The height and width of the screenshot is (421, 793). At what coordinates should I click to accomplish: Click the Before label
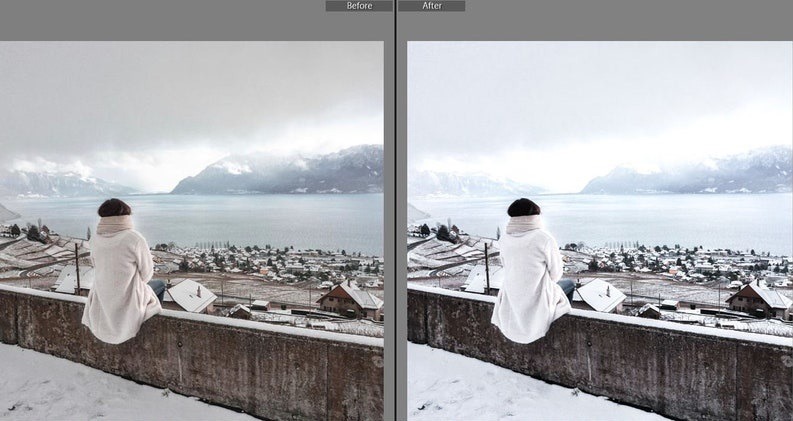tap(359, 6)
